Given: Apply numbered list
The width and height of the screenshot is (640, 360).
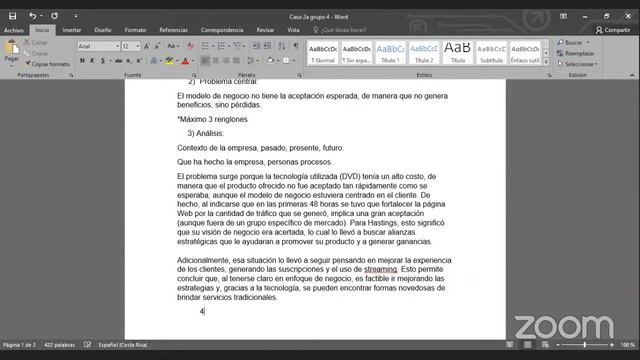Looking at the screenshot, I should tap(221, 46).
